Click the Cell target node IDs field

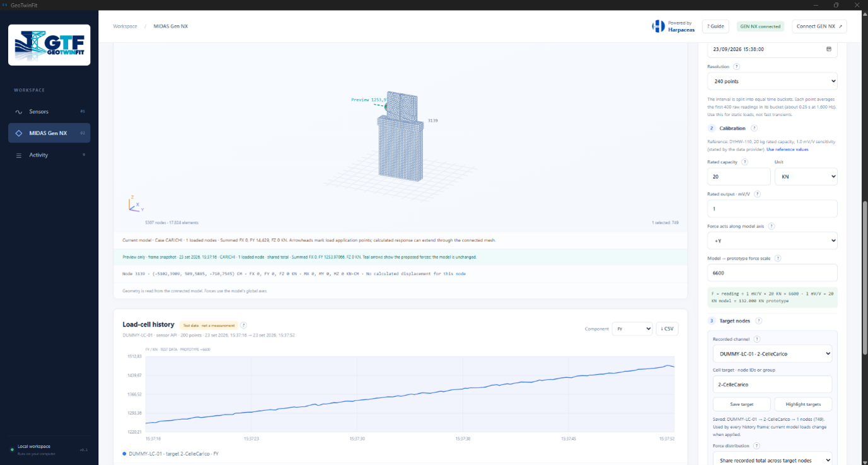tap(772, 384)
